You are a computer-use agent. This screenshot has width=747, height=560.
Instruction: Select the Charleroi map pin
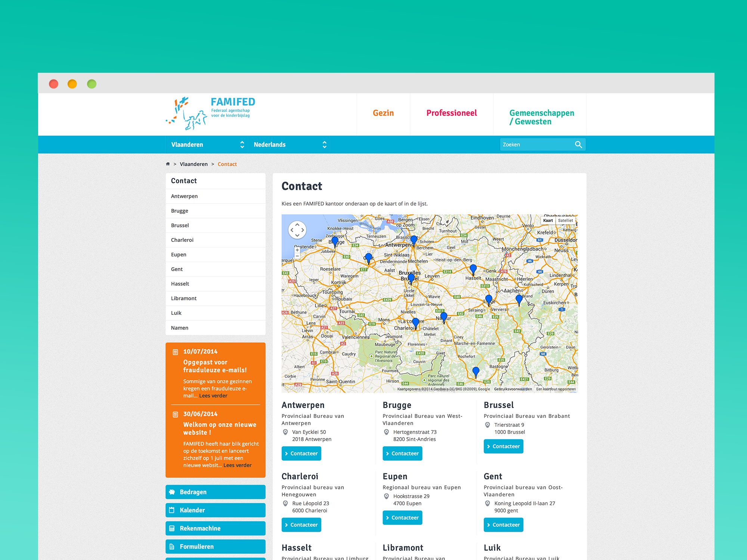tap(415, 324)
